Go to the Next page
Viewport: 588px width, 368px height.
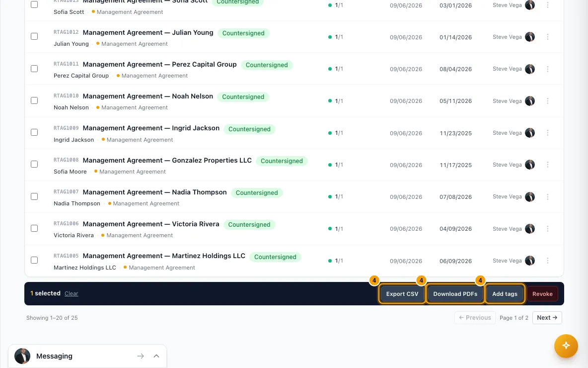coord(547,318)
